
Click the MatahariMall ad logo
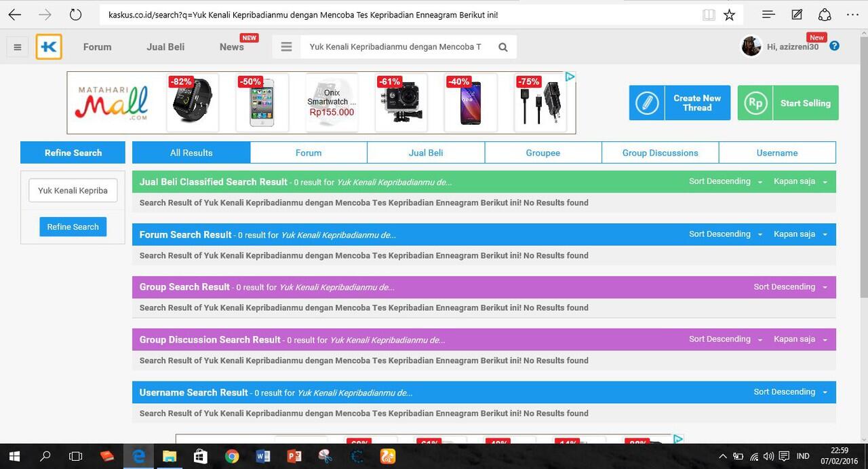(112, 102)
